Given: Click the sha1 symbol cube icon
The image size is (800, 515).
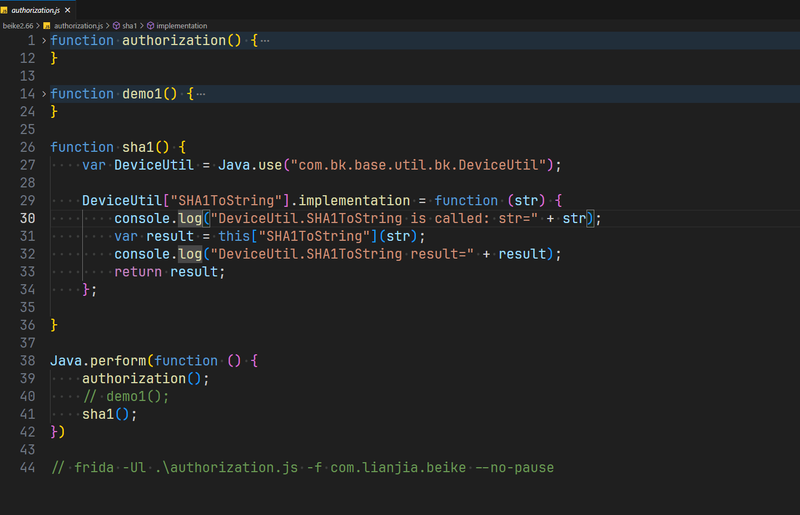Looking at the screenshot, I should [x=116, y=26].
